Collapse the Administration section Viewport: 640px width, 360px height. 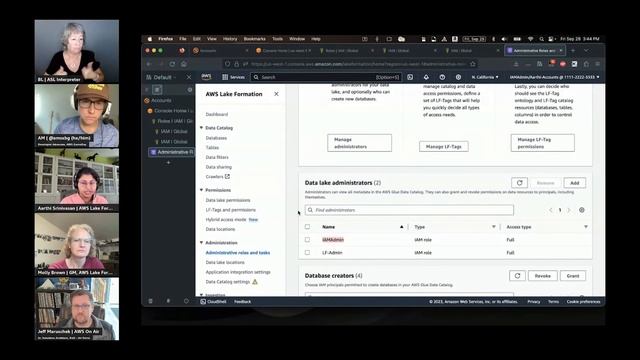(x=201, y=243)
